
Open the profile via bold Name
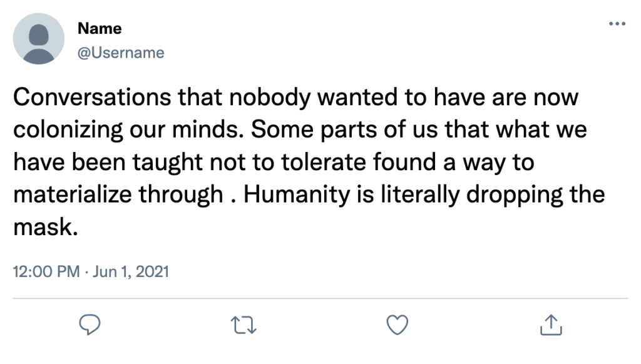tap(100, 28)
